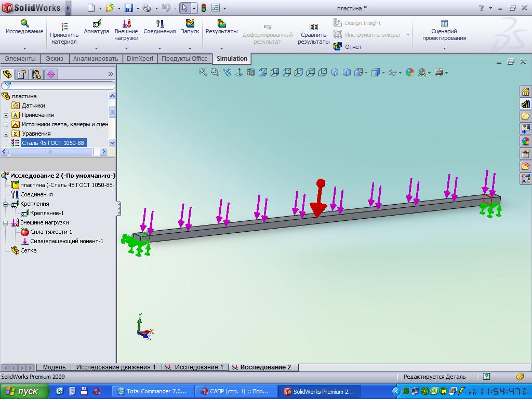
Task: Open the Results (Результаты) icon
Action: click(x=221, y=24)
